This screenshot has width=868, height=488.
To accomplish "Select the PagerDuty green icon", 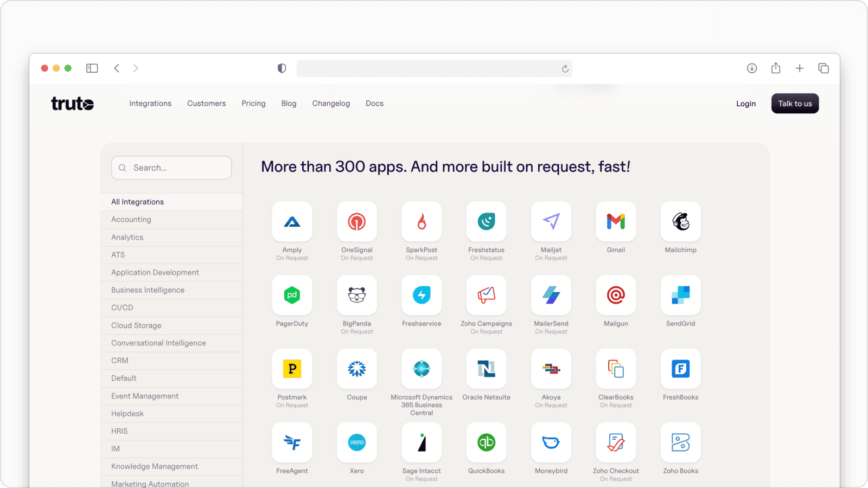I will click(x=292, y=295).
